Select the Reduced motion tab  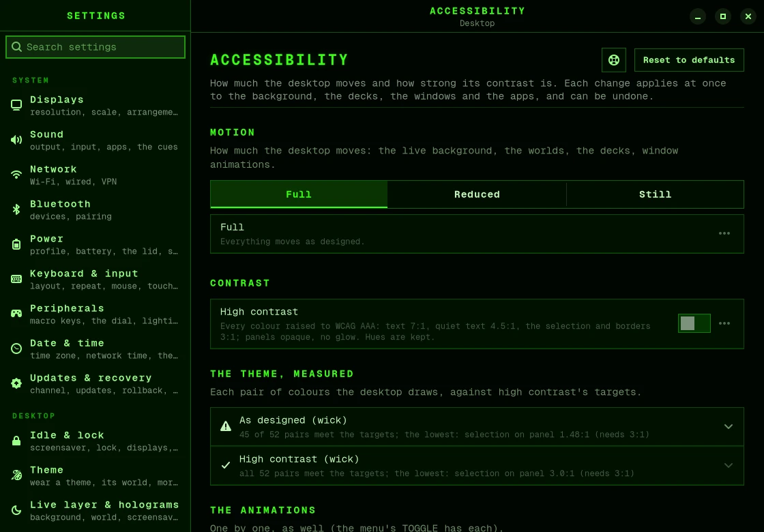coord(477,194)
